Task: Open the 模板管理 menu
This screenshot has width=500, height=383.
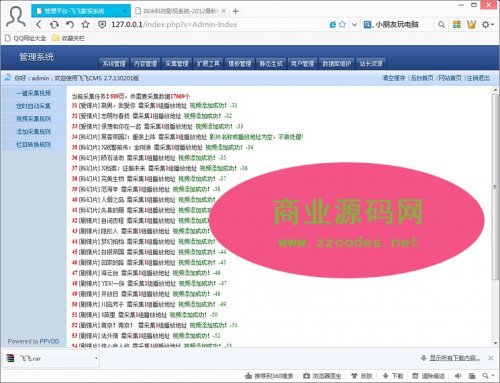Action: tap(240, 63)
